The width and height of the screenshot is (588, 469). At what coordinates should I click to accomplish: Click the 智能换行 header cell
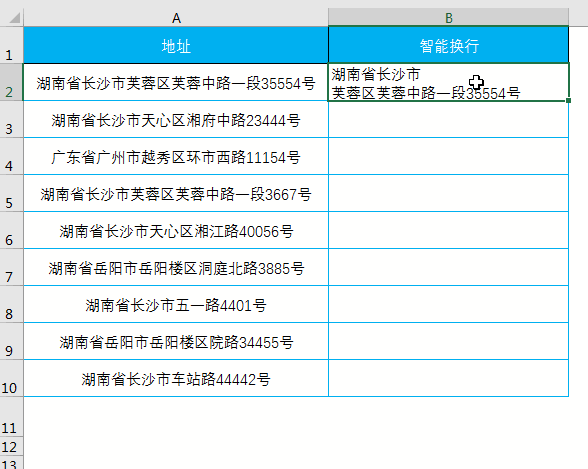click(448, 45)
